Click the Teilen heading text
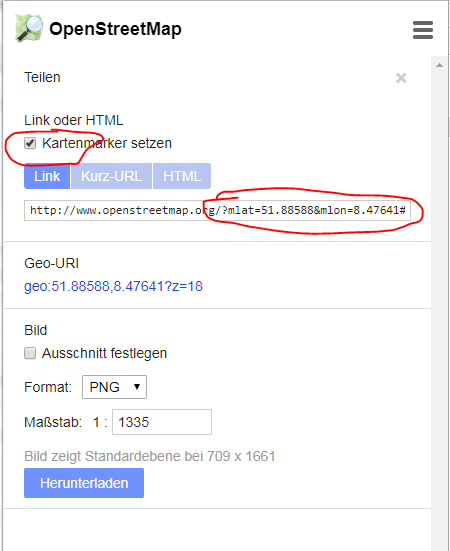This screenshot has width=450, height=551. click(42, 77)
